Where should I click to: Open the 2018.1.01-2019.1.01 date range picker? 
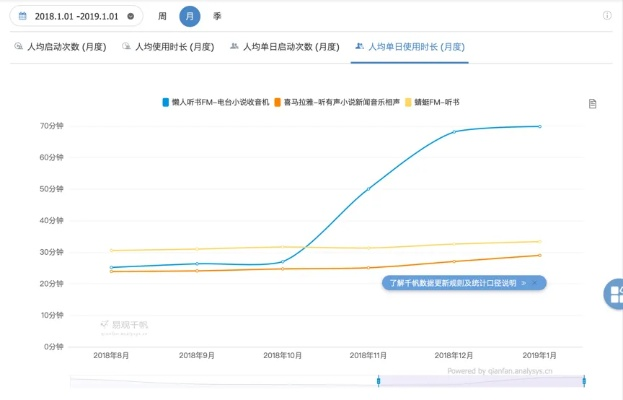pyautogui.click(x=76, y=17)
